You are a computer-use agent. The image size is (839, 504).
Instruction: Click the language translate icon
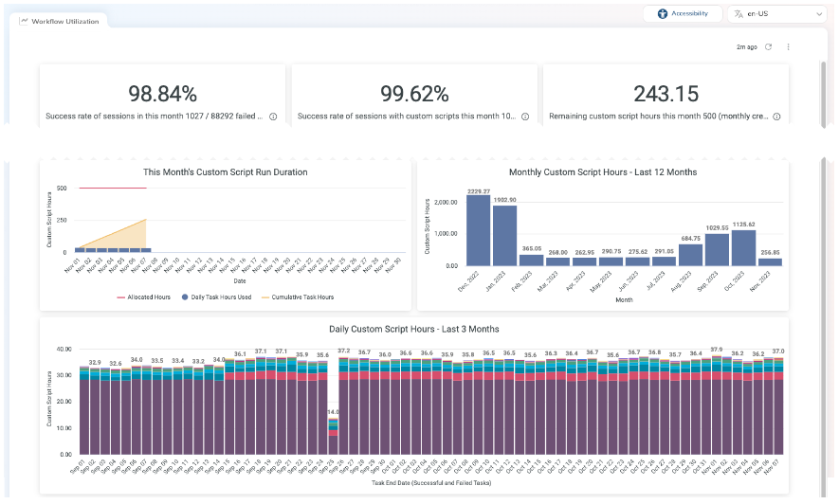(x=739, y=14)
